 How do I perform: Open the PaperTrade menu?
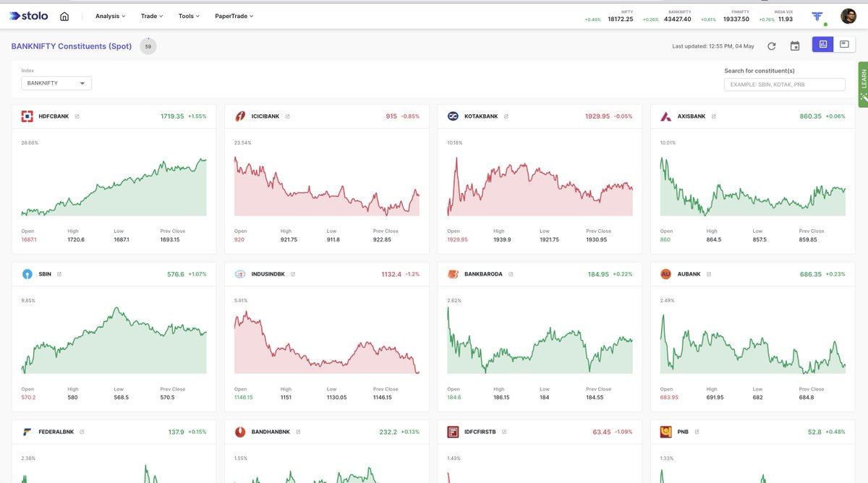tap(234, 16)
